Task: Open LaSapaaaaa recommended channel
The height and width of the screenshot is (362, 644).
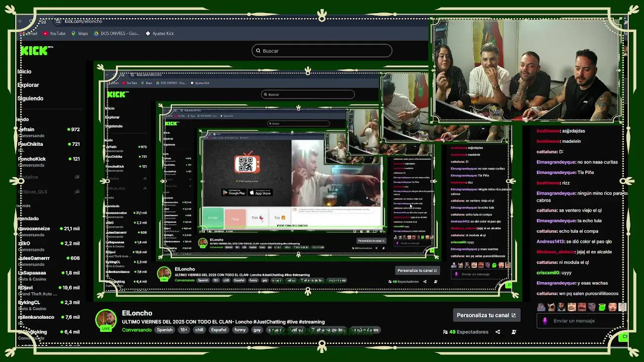Action: point(49,276)
